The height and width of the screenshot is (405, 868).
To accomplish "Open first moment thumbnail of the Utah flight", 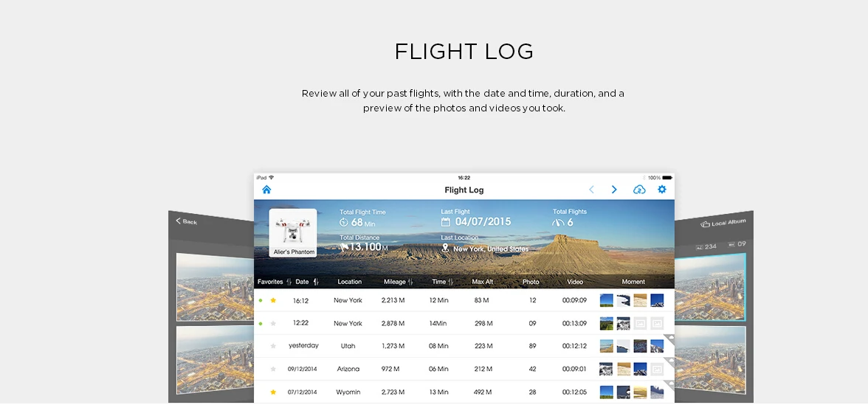I will point(607,346).
